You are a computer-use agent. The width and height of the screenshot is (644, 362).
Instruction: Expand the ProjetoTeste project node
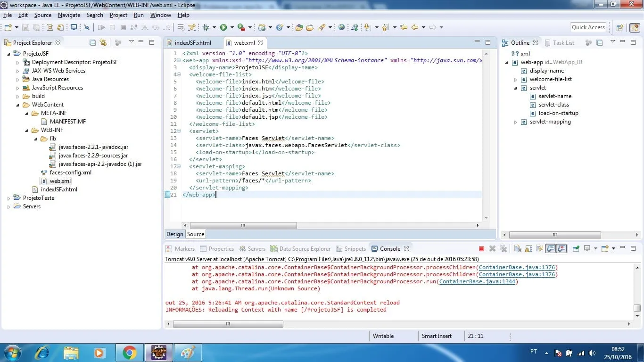8,198
